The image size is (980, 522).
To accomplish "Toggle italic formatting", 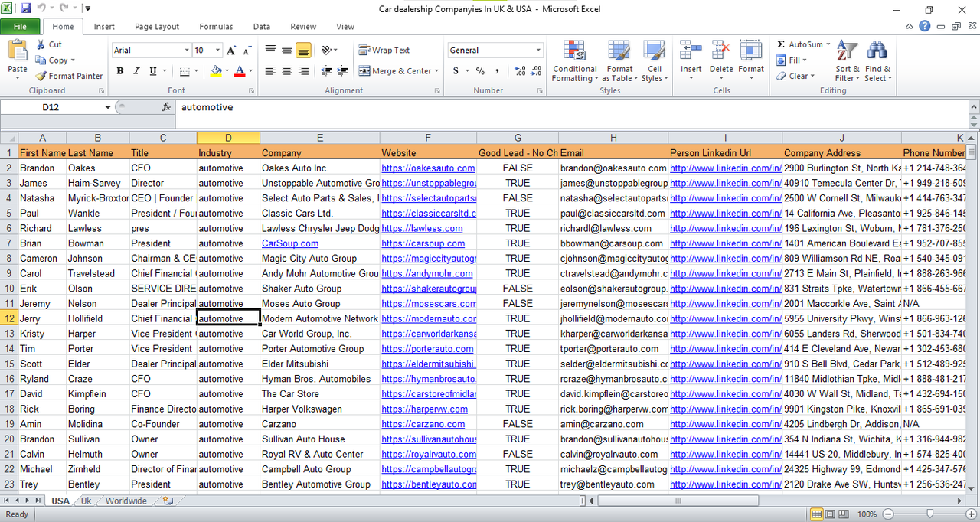I will point(136,70).
